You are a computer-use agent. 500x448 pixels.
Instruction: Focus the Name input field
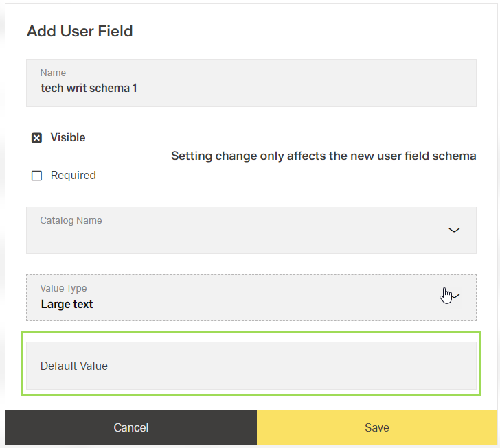pos(251,83)
